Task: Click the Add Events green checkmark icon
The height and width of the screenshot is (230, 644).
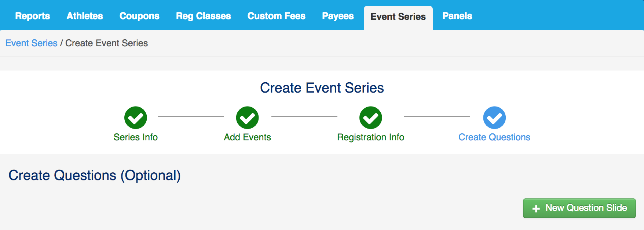Action: [x=248, y=118]
